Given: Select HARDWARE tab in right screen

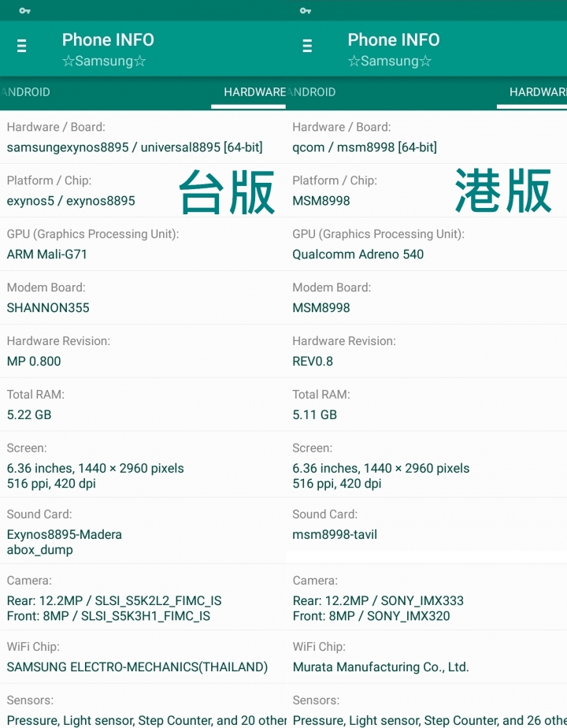Looking at the screenshot, I should click(x=538, y=92).
